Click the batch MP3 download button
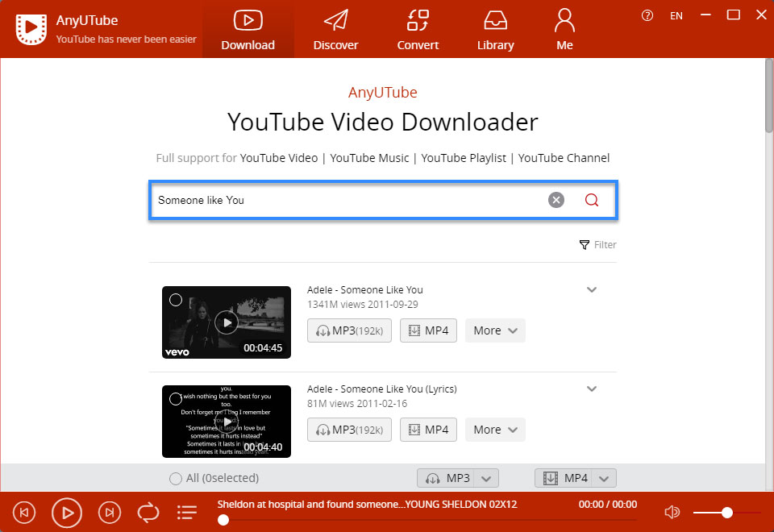The image size is (774, 532). [x=446, y=478]
